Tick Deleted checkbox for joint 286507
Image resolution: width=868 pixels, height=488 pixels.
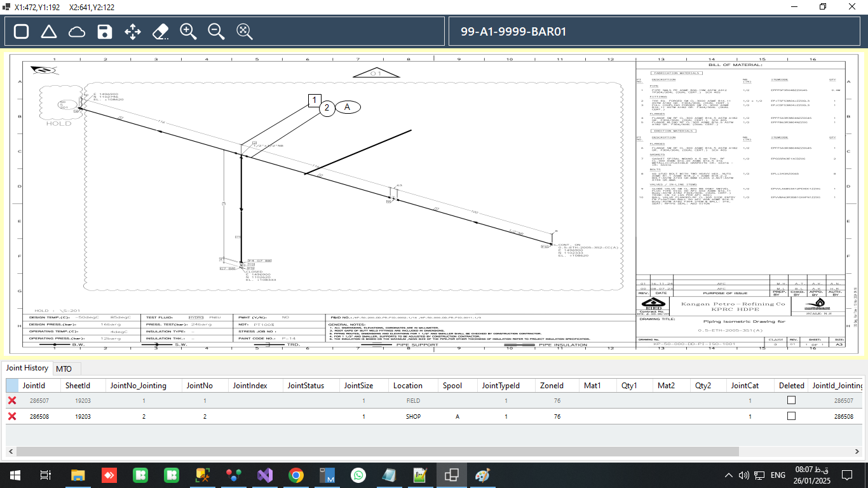point(791,400)
